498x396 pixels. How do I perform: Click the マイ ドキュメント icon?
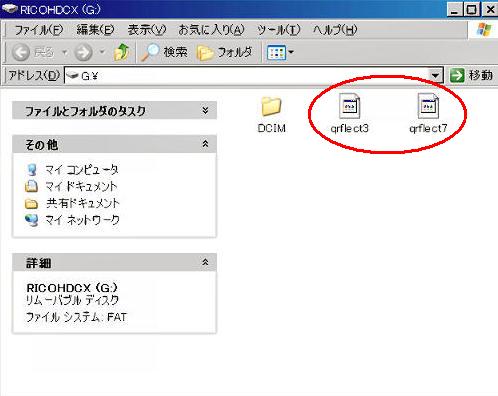click(x=31, y=186)
